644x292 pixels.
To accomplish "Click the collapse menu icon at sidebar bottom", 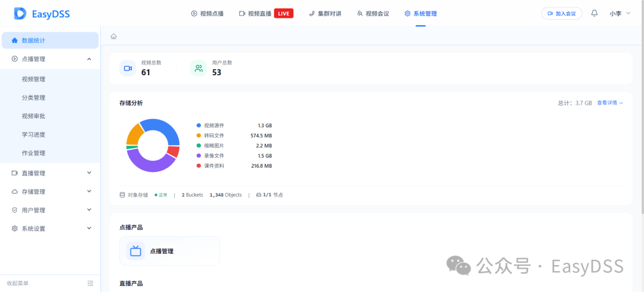I will coord(91,284).
